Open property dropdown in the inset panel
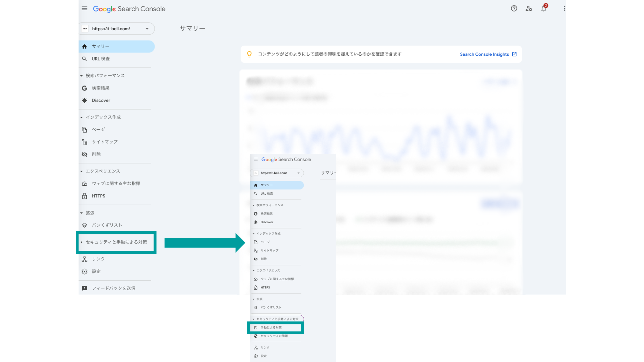The height and width of the screenshot is (362, 644). [277, 173]
